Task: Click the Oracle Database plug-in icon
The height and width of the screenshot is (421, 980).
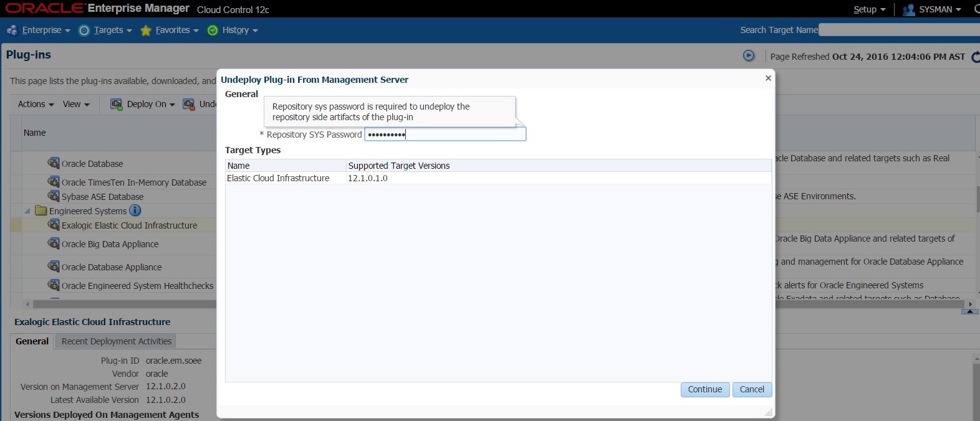Action: point(54,163)
